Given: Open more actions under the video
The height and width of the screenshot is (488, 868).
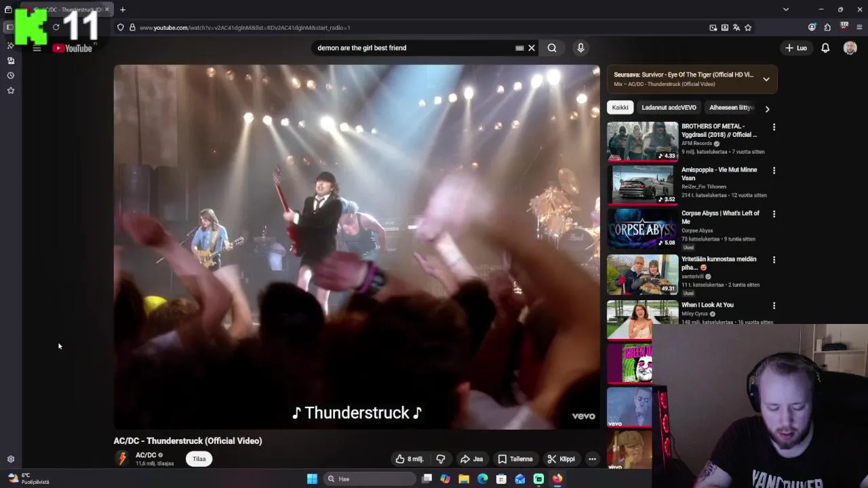Looking at the screenshot, I should click(x=592, y=459).
